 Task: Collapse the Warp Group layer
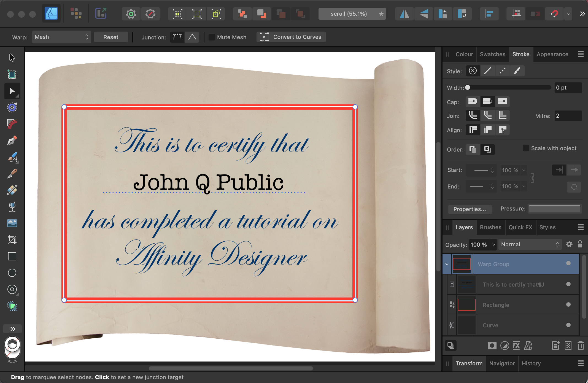(447, 264)
